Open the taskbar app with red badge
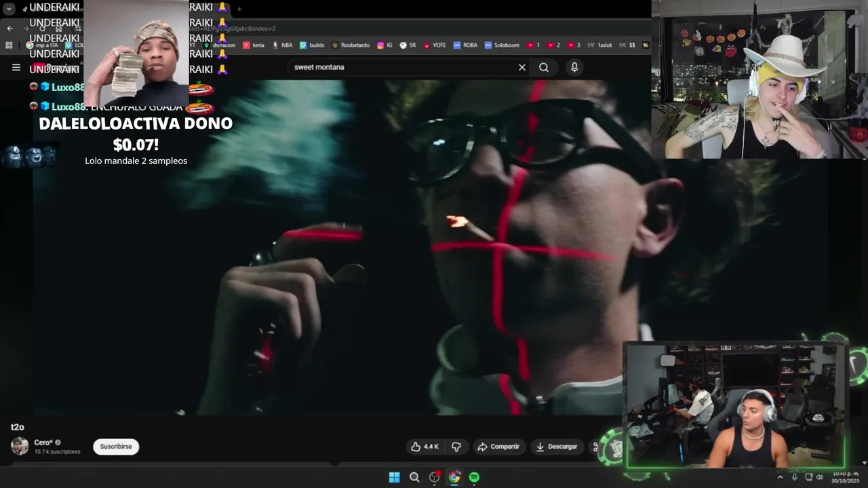 click(435, 477)
